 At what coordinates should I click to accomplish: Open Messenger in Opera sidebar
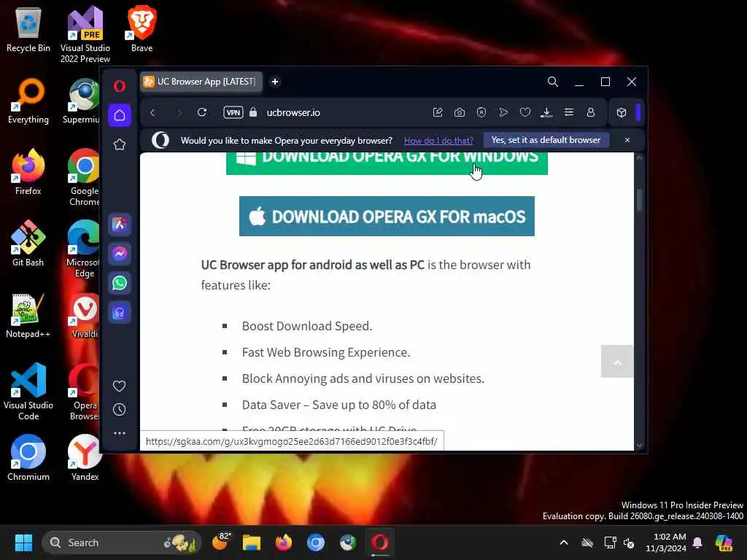tap(120, 254)
